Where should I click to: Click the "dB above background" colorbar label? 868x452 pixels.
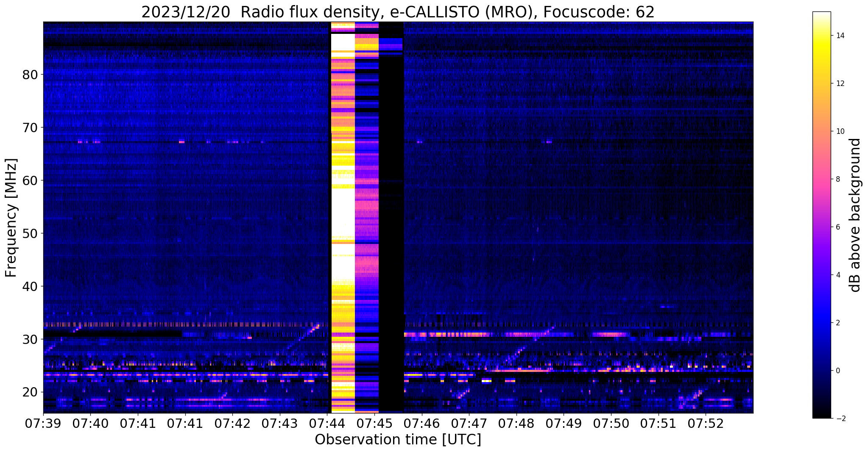pos(855,215)
